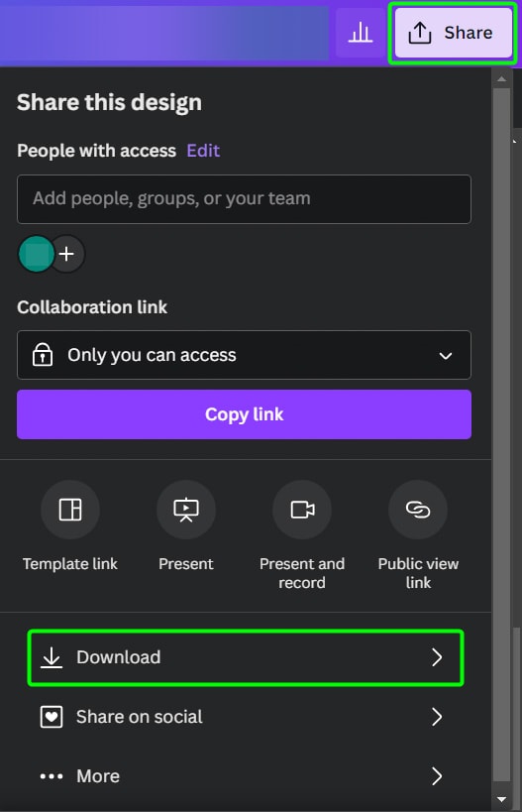Start presentation with Present icon
The width and height of the screenshot is (522, 812).
click(x=186, y=510)
